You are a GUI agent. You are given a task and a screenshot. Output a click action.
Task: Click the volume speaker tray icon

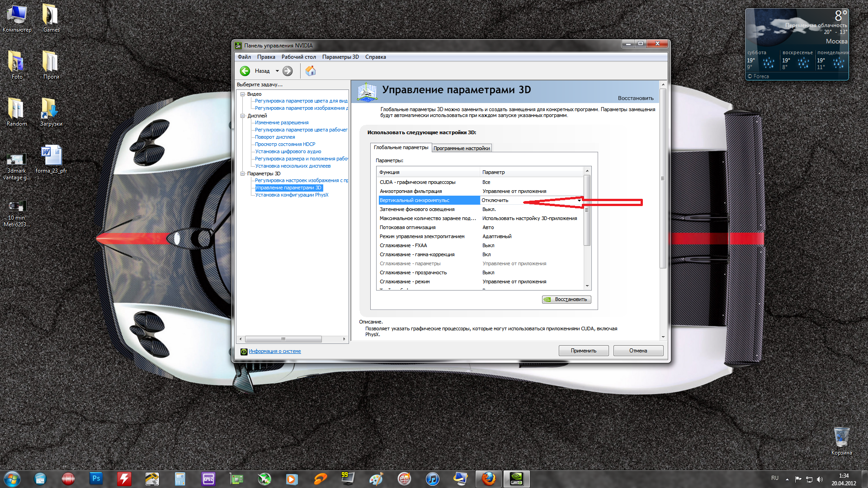820,479
